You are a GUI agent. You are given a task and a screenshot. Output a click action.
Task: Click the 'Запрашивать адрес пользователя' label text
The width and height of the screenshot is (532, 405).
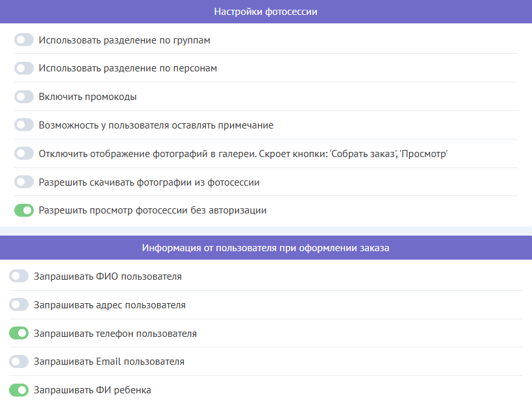coord(110,305)
